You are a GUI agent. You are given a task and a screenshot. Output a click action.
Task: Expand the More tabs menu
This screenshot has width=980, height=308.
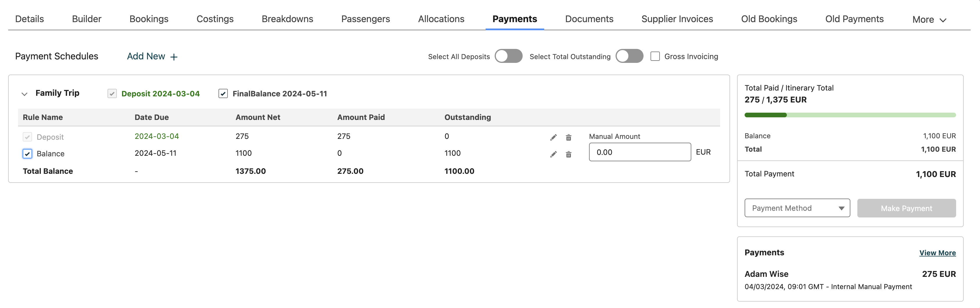[929, 20]
